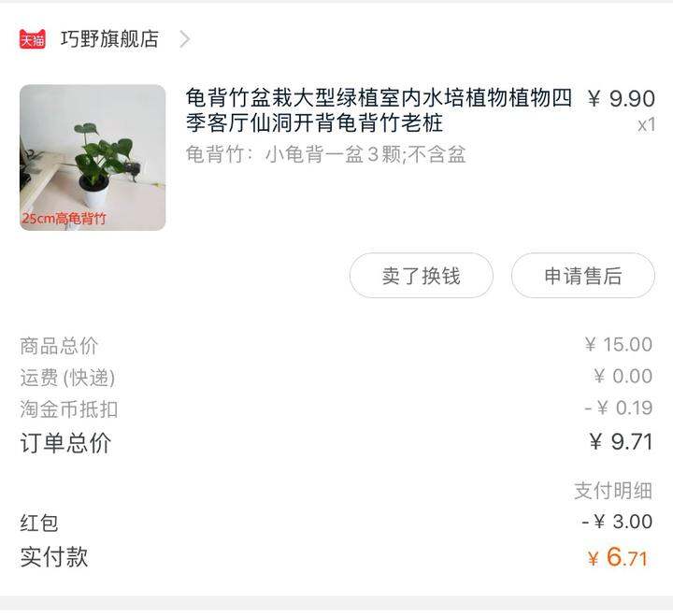Image resolution: width=673 pixels, height=616 pixels.
Task: Tap the 淘金币抵扣 deduction label
Action: 68,408
